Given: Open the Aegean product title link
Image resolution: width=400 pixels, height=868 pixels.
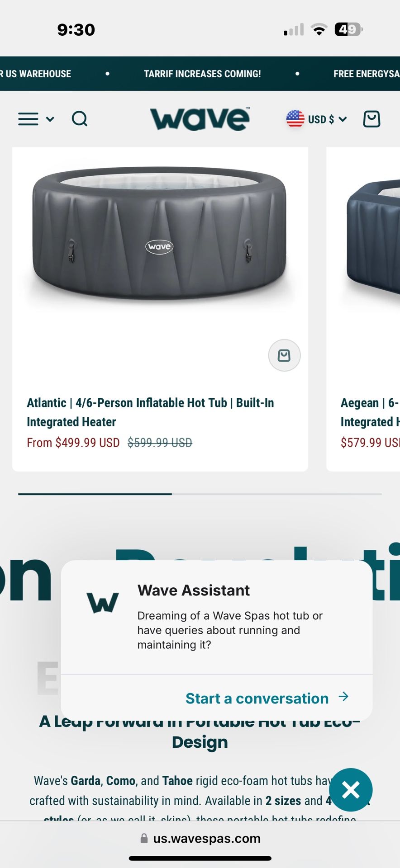Looking at the screenshot, I should click(370, 412).
